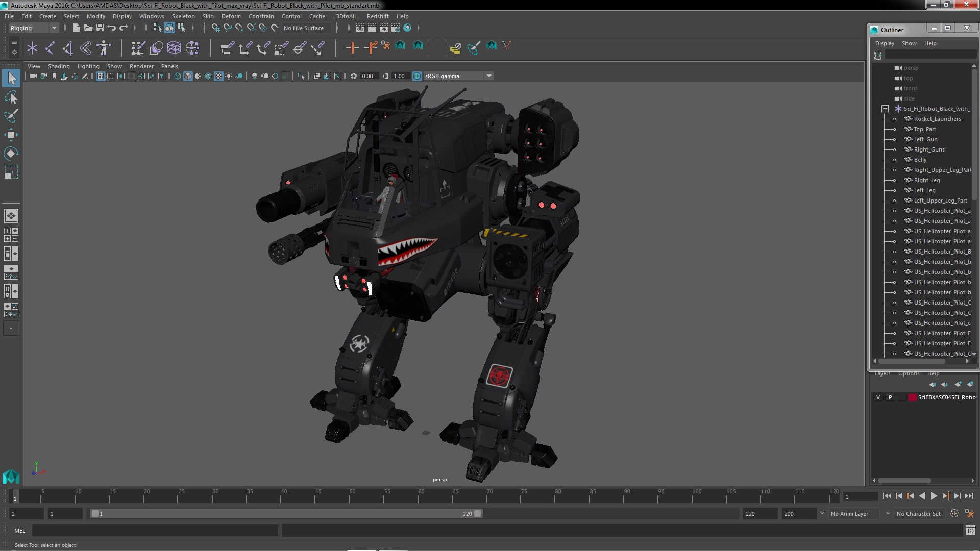This screenshot has height=551, width=980.
Task: Toggle the viewport grid display
Action: pyautogui.click(x=101, y=76)
